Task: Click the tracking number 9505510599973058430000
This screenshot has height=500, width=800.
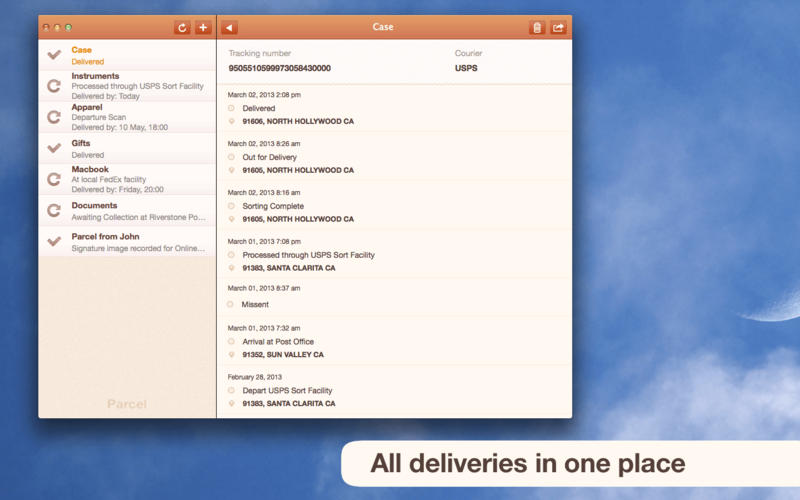Action: 279,69
